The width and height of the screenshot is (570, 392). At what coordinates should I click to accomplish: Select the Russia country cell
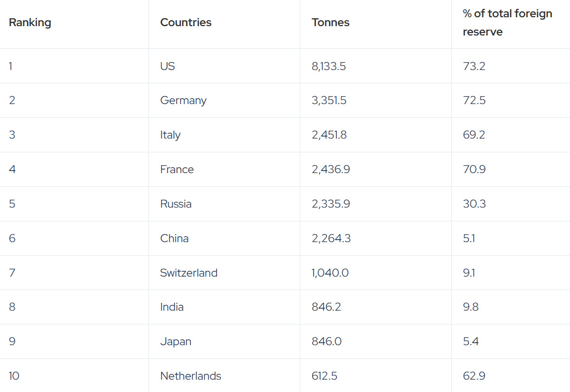pos(176,204)
